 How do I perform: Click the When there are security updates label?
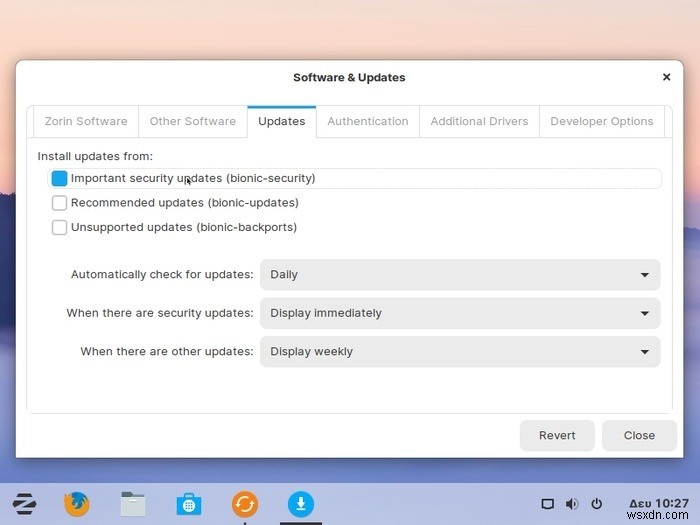click(x=160, y=313)
